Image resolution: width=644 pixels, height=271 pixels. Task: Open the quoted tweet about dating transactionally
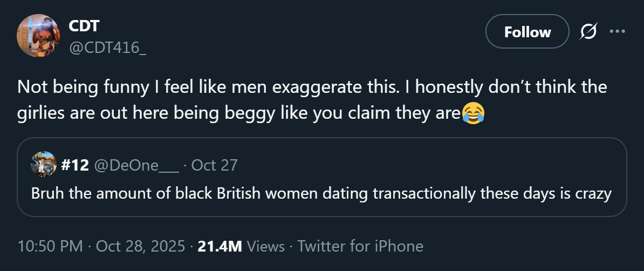pos(321,177)
